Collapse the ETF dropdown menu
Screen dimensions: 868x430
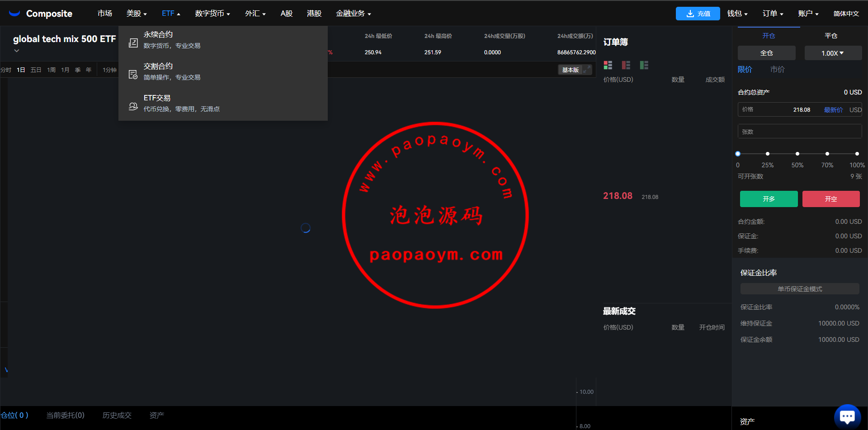point(171,14)
